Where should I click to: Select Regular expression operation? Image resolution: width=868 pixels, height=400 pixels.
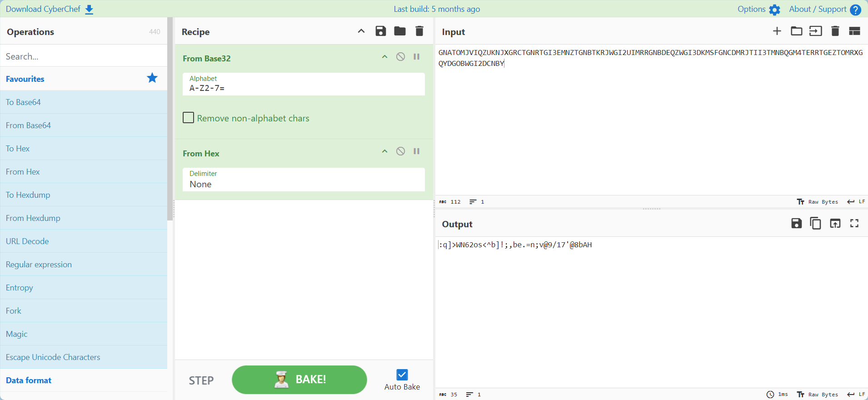pos(84,264)
